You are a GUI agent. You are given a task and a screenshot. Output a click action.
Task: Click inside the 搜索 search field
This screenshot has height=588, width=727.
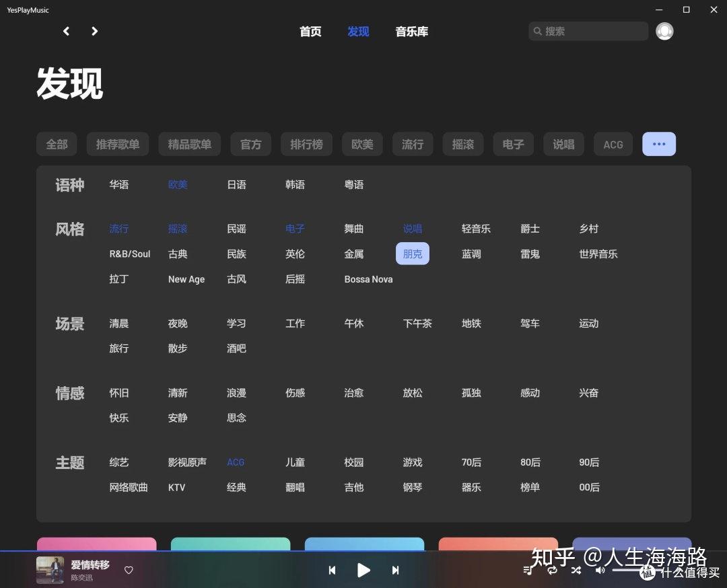click(x=588, y=31)
